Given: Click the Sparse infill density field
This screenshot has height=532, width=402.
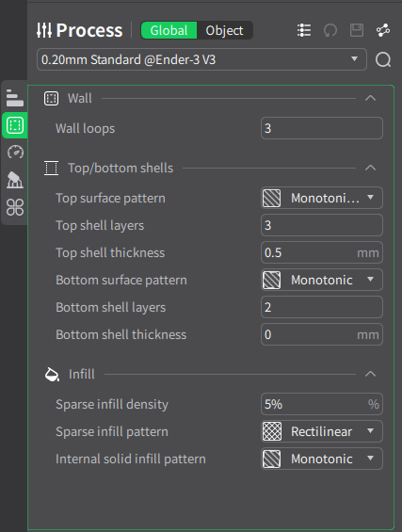Looking at the screenshot, I should point(322,404).
